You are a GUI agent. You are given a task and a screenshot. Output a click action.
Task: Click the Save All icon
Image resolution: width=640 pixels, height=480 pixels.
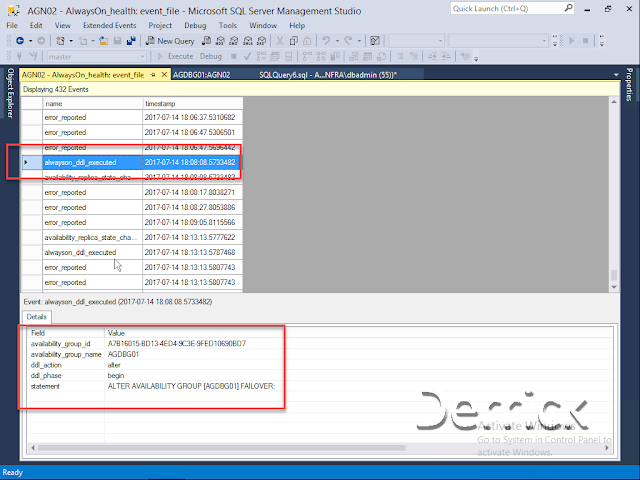coord(131,40)
